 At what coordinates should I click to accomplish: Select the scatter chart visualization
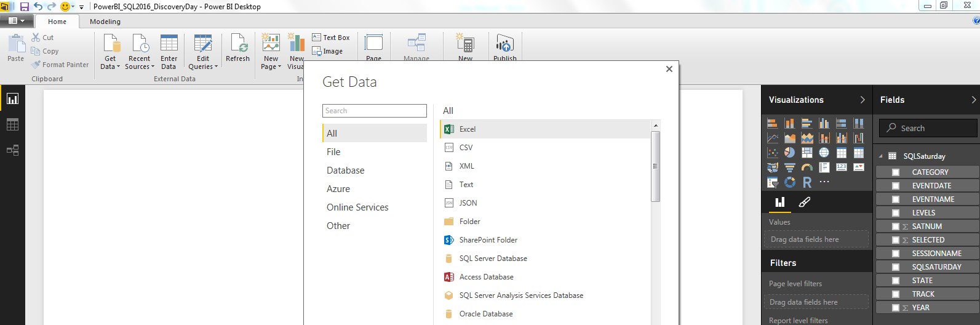pyautogui.click(x=773, y=153)
